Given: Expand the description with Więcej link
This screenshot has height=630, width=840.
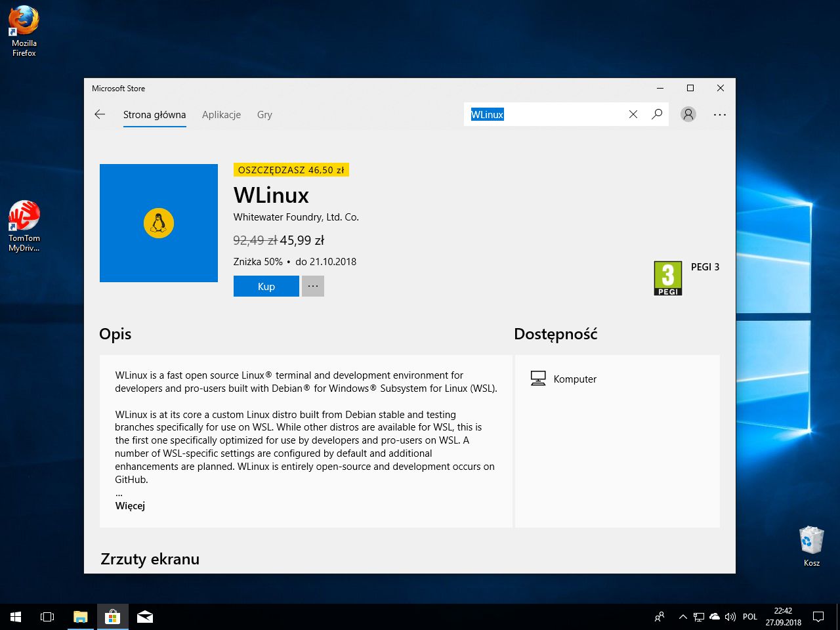Looking at the screenshot, I should click(130, 505).
